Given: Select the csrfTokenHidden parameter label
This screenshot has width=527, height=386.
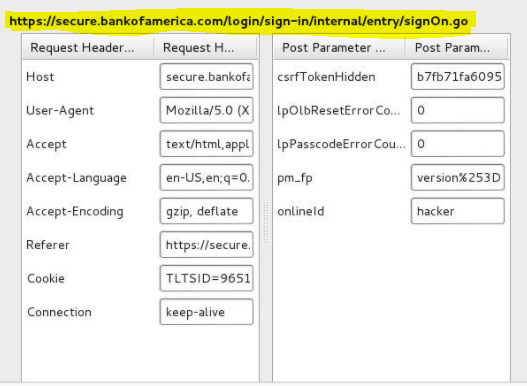Looking at the screenshot, I should click(x=326, y=77).
